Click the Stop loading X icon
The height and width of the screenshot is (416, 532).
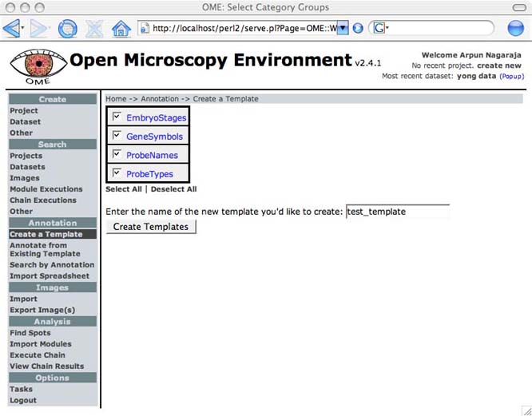tap(94, 29)
